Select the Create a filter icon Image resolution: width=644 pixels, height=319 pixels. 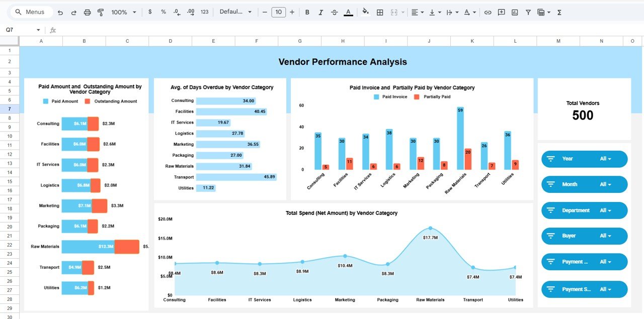528,12
